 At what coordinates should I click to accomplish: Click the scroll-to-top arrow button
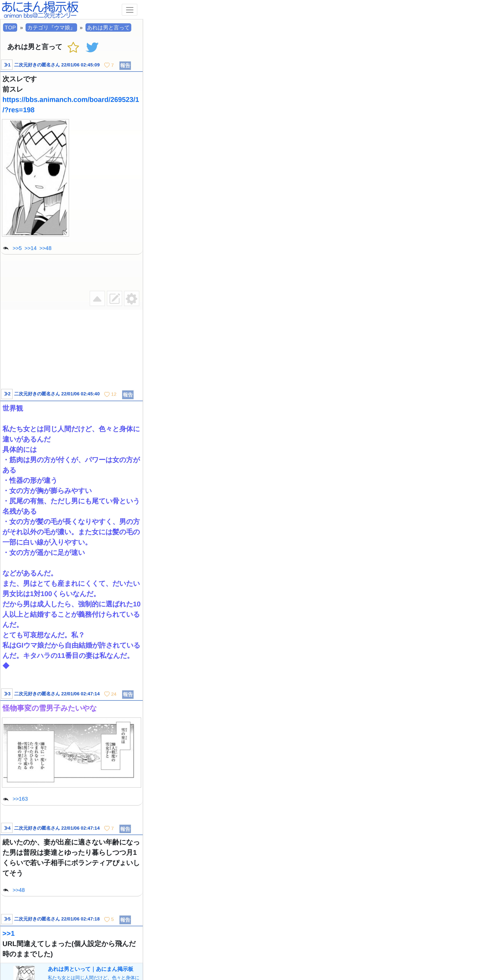pos(97,299)
